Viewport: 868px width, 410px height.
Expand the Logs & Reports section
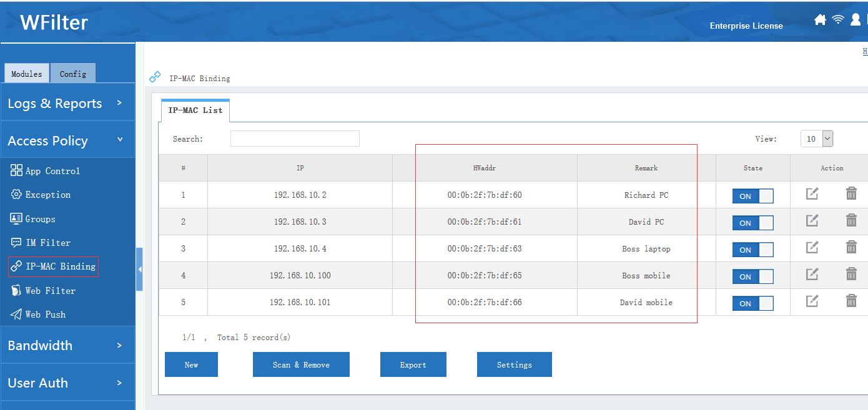click(x=55, y=103)
